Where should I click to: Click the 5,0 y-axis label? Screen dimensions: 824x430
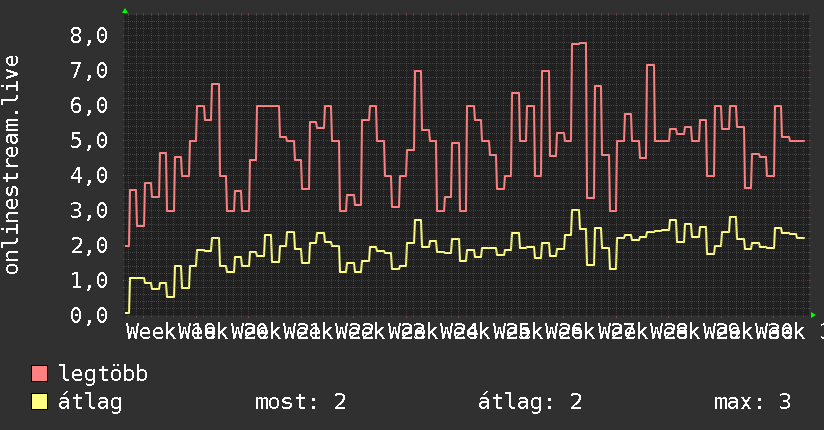[89, 140]
